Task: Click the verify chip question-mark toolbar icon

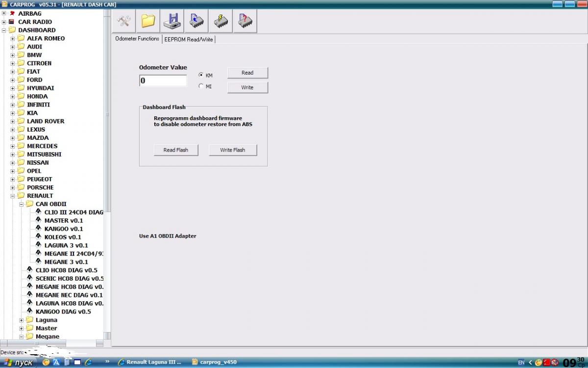Action: (x=245, y=21)
